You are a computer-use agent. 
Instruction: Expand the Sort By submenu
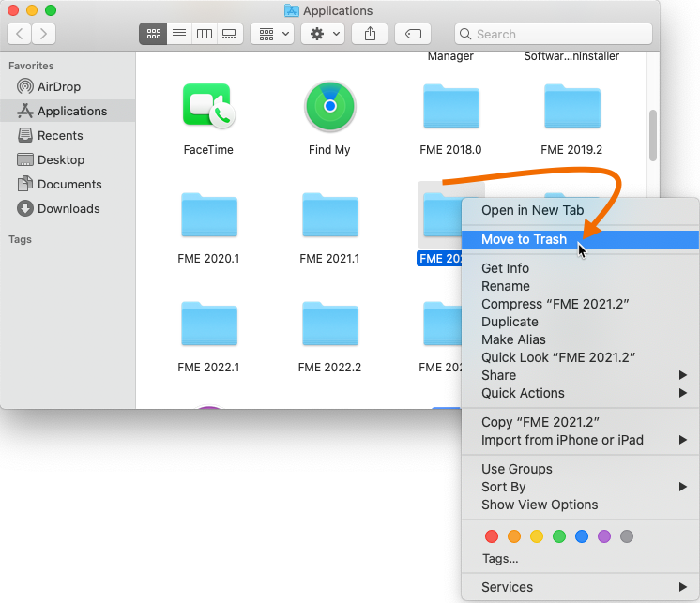[x=580, y=487]
